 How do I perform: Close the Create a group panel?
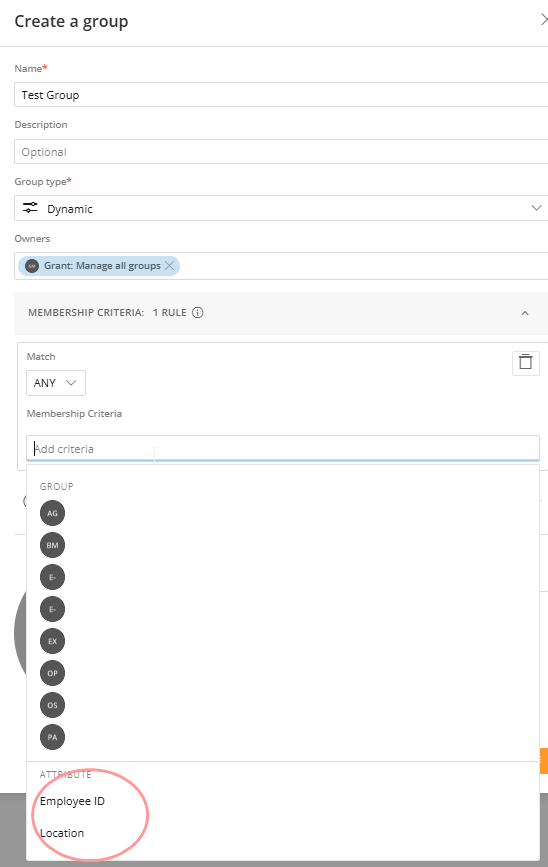click(x=544, y=20)
